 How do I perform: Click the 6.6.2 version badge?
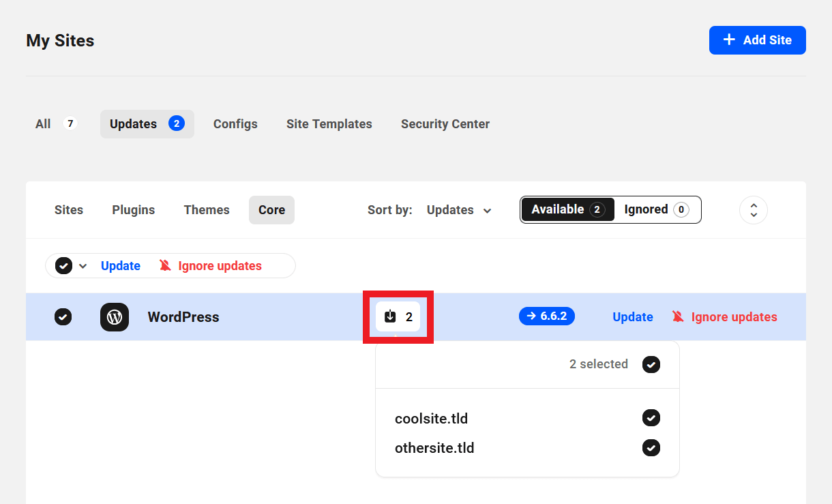(x=547, y=316)
